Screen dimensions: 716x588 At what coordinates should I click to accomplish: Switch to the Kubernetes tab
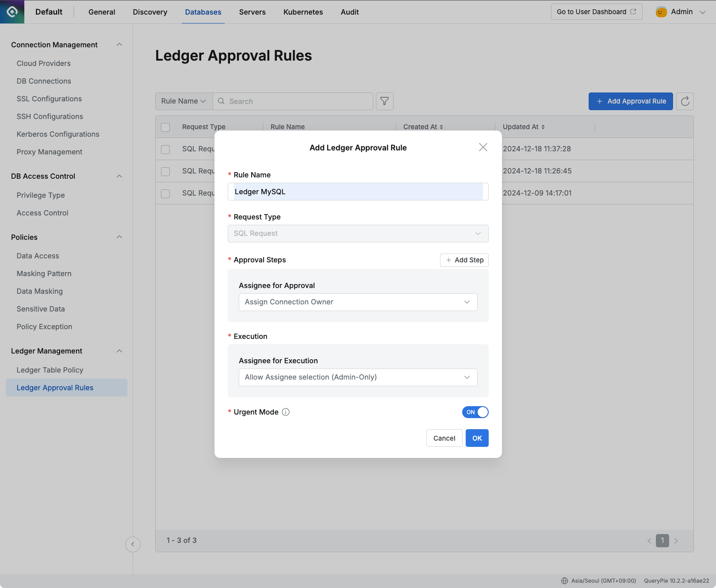tap(302, 12)
